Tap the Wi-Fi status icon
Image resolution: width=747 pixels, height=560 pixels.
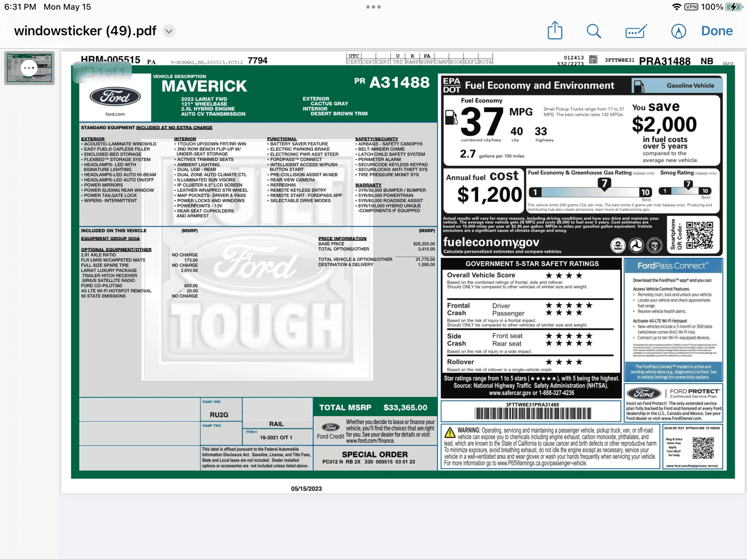(x=676, y=7)
